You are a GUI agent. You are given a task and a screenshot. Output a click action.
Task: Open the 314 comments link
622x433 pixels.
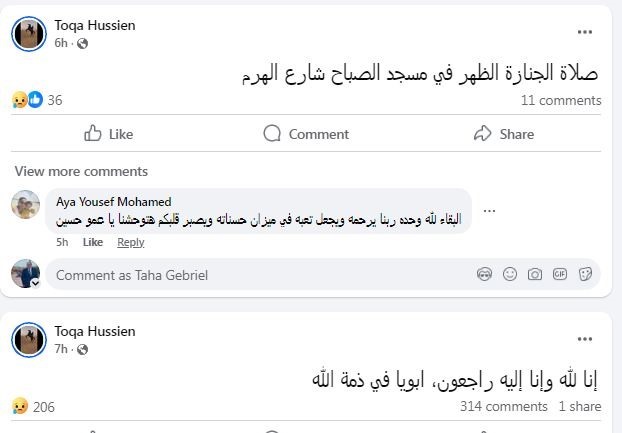(x=504, y=406)
